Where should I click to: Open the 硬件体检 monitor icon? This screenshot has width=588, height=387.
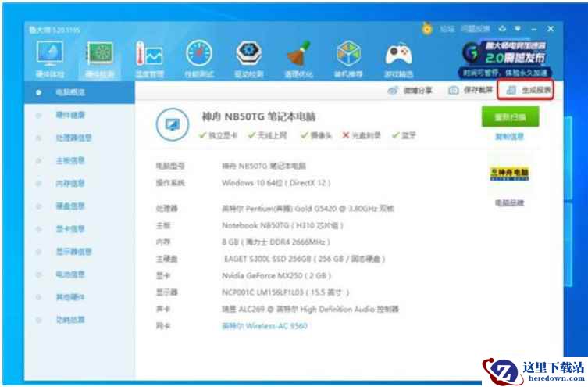click(x=50, y=53)
